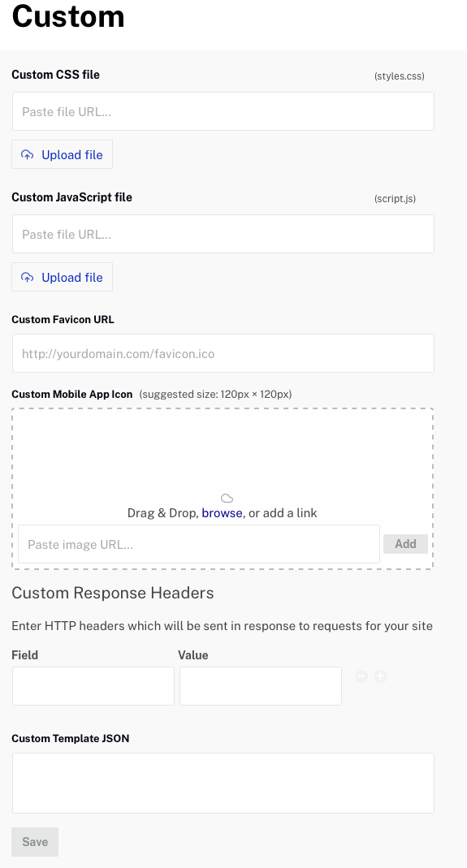Click the Custom Mobile App Icon label
Screen dimensions: 467x868
72,394
